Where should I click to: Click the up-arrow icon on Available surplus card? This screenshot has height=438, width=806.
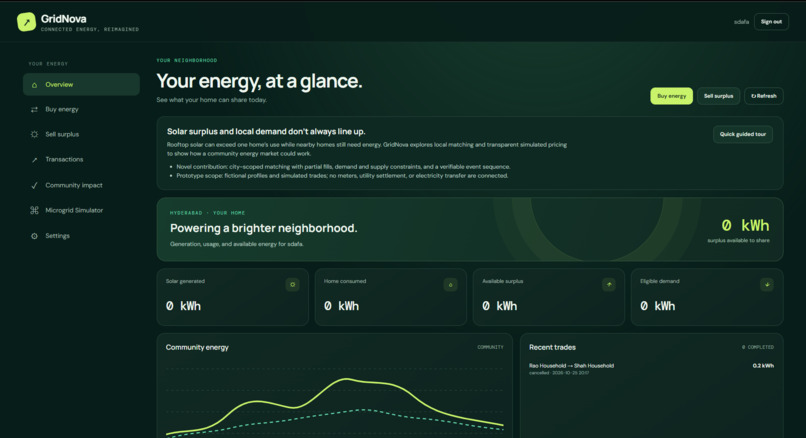pyautogui.click(x=609, y=284)
